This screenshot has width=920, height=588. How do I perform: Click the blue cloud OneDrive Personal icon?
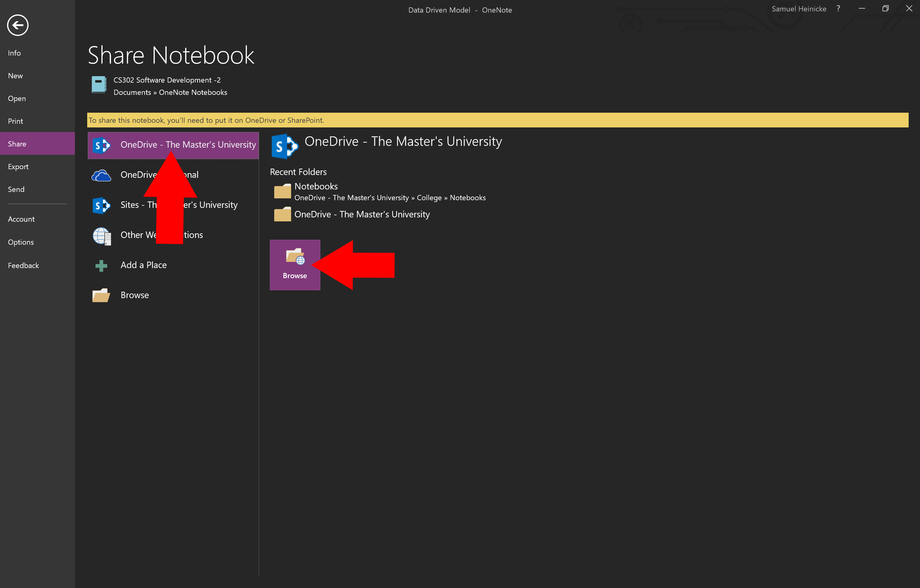[101, 175]
